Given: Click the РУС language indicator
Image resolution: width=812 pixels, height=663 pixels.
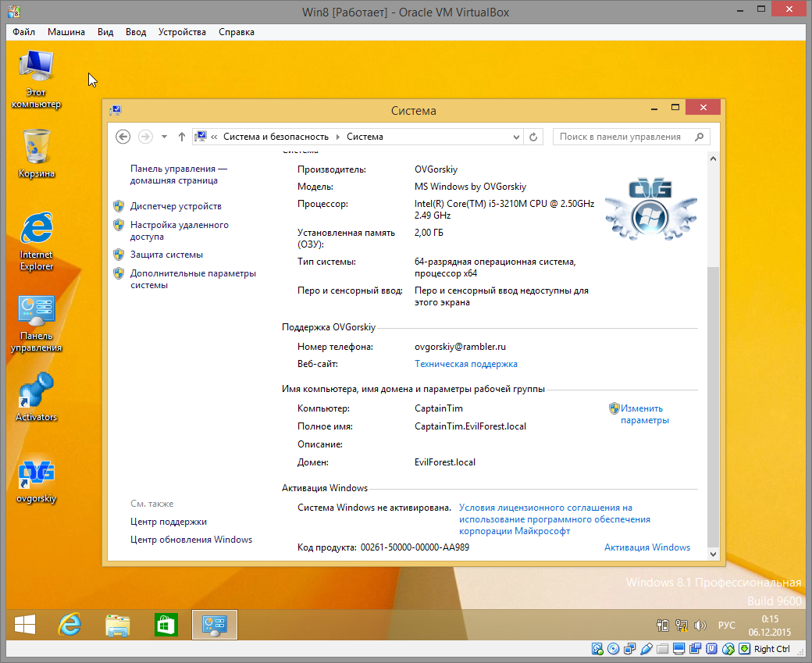Looking at the screenshot, I should 726,626.
